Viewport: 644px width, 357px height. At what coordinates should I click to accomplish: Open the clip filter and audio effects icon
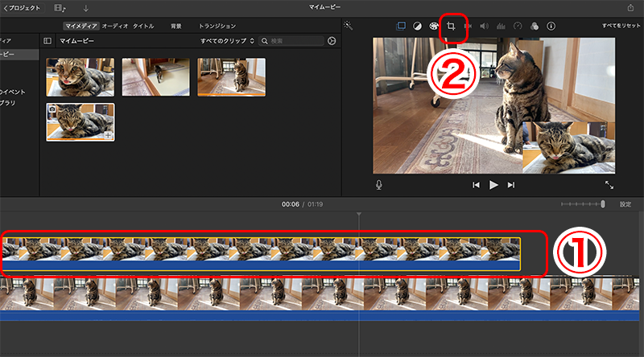[534, 26]
